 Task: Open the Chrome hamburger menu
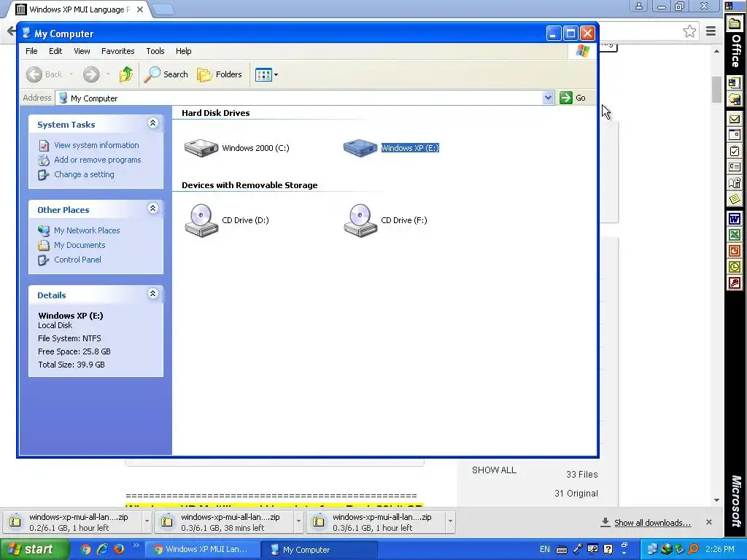click(x=711, y=31)
